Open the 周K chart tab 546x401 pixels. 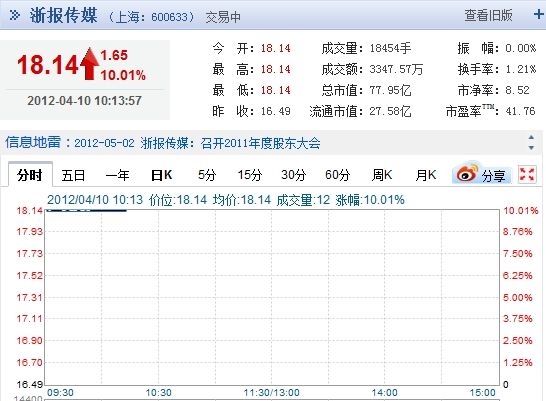[382, 175]
